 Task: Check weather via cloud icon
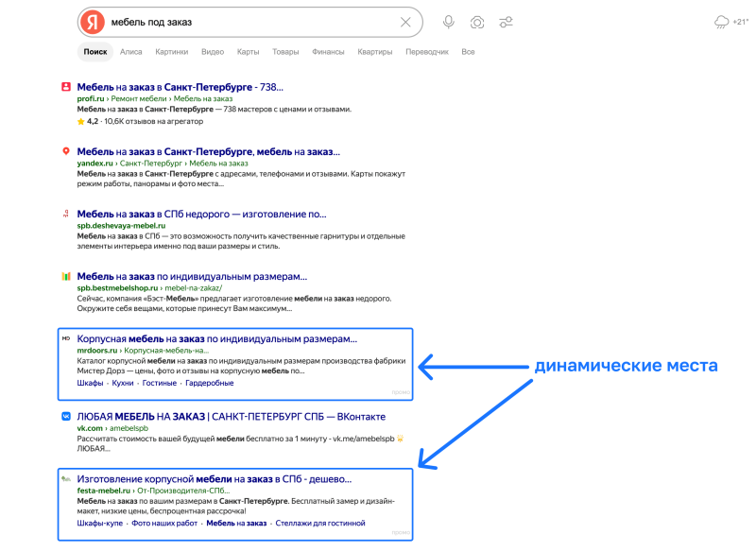tap(721, 22)
